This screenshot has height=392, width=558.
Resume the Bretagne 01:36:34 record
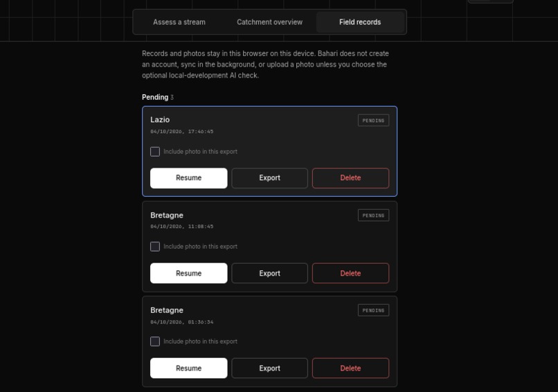tap(188, 368)
